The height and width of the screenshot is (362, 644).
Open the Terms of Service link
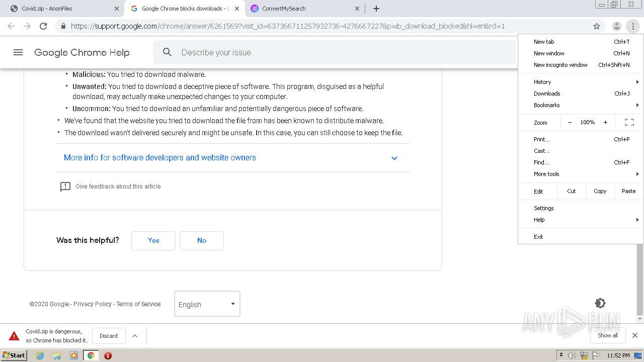(x=138, y=304)
